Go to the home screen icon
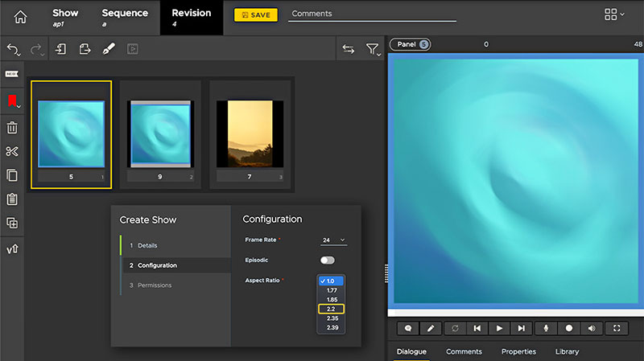Image resolution: width=644 pixels, height=361 pixels. click(x=20, y=17)
